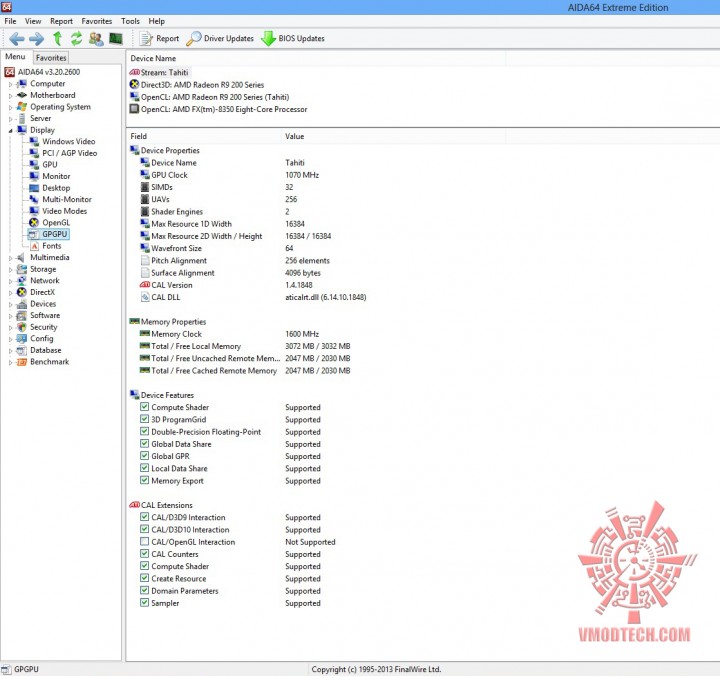Open the Multi-Monitor page

click(x=67, y=199)
